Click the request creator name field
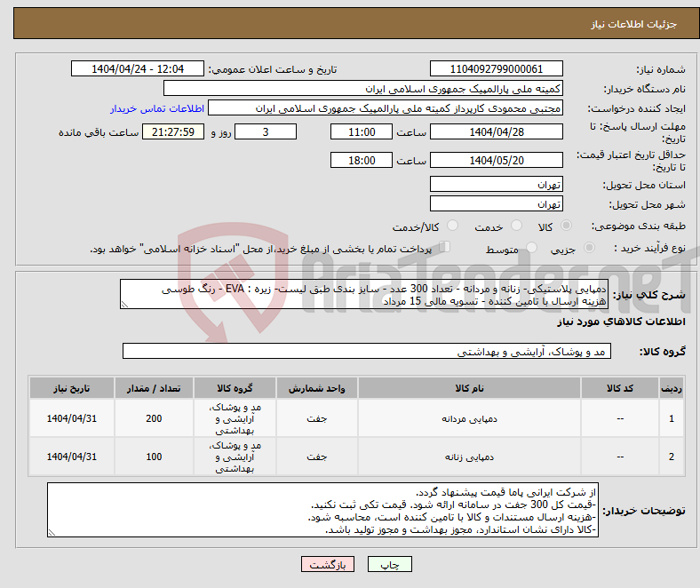700x588 pixels. pos(386,108)
